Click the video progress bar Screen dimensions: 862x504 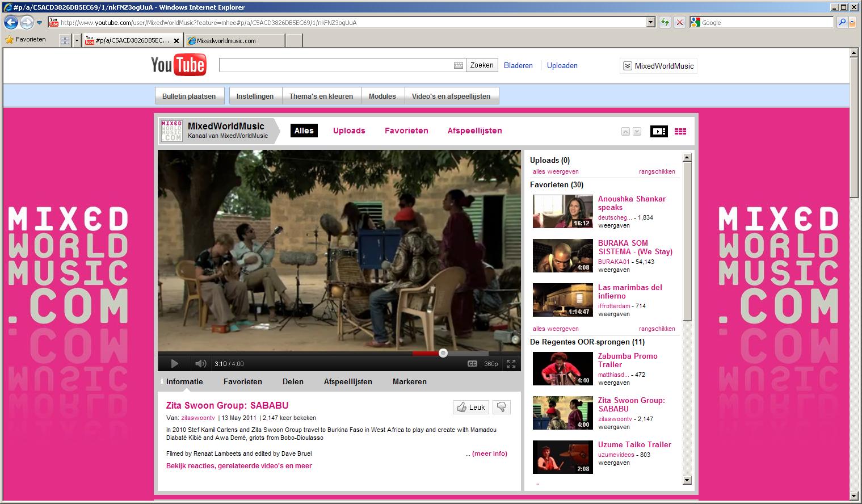coord(339,353)
